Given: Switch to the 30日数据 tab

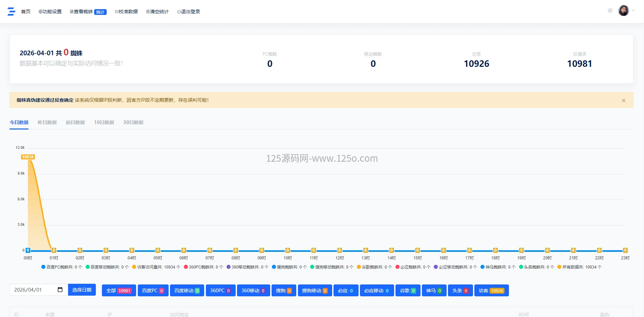Looking at the screenshot, I should coord(133,122).
